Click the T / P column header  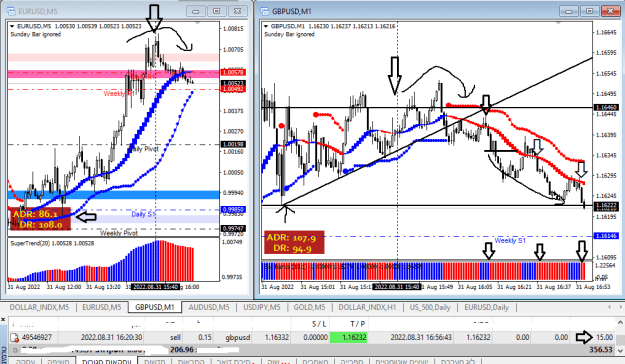click(x=358, y=324)
